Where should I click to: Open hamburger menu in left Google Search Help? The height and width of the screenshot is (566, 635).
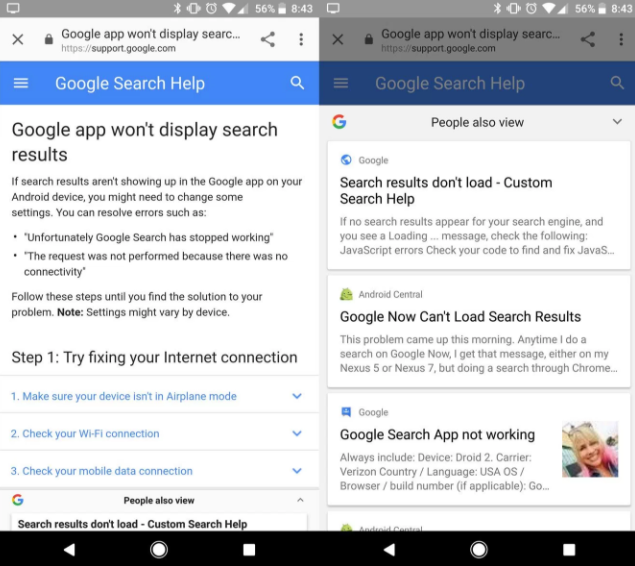[21, 83]
